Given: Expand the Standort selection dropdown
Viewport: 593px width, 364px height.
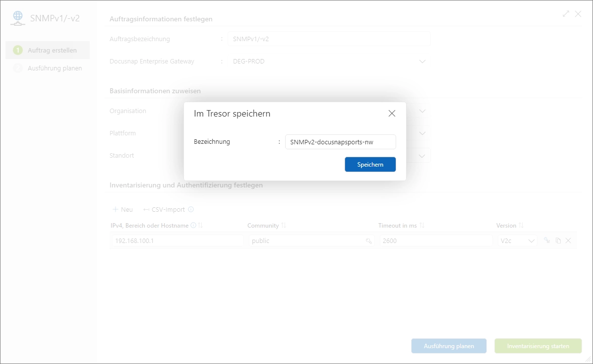Looking at the screenshot, I should click(422, 155).
